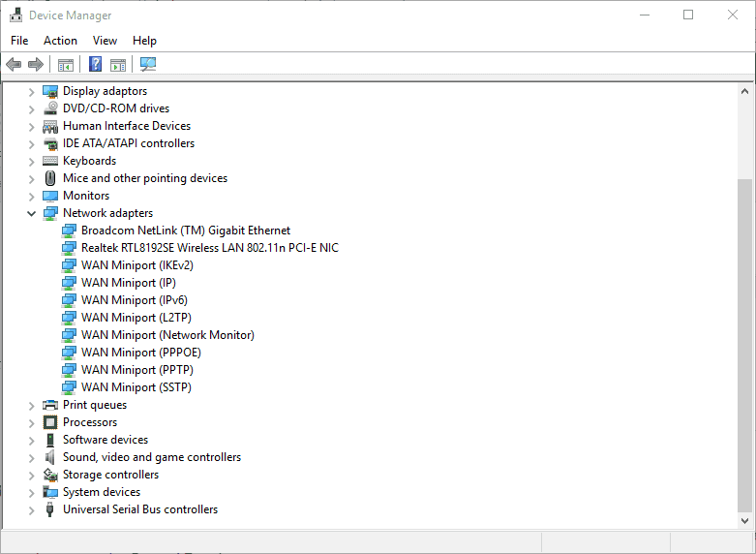Click the Forward arrow toolbar icon

(x=36, y=64)
